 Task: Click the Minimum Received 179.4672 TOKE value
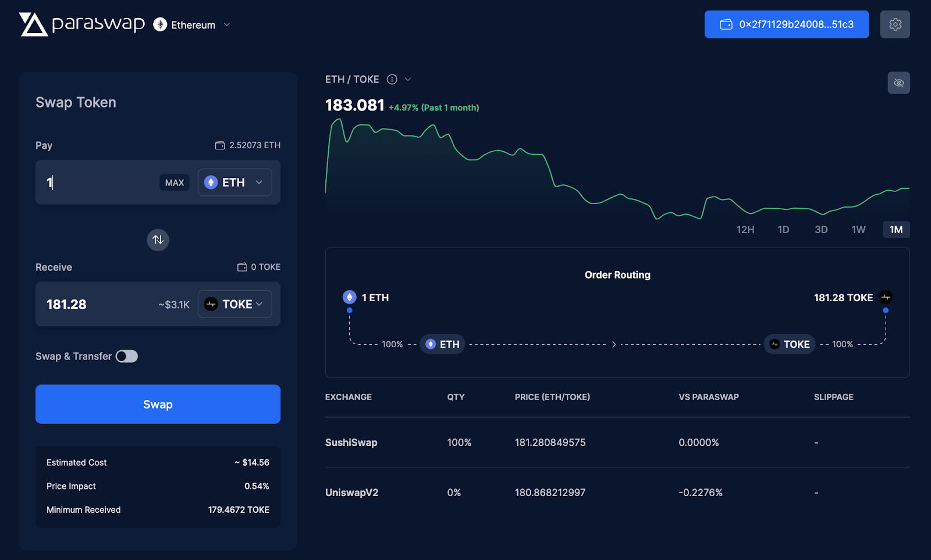[x=239, y=510]
